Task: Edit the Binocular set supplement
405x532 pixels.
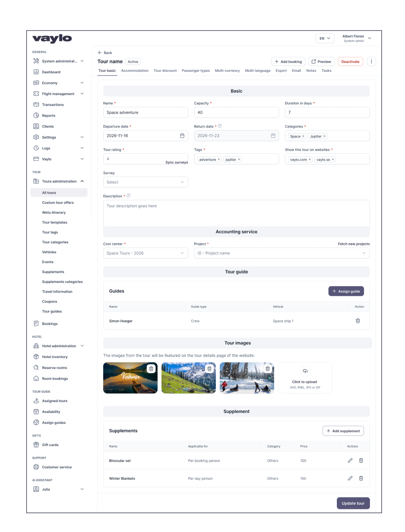Action: coord(350,460)
